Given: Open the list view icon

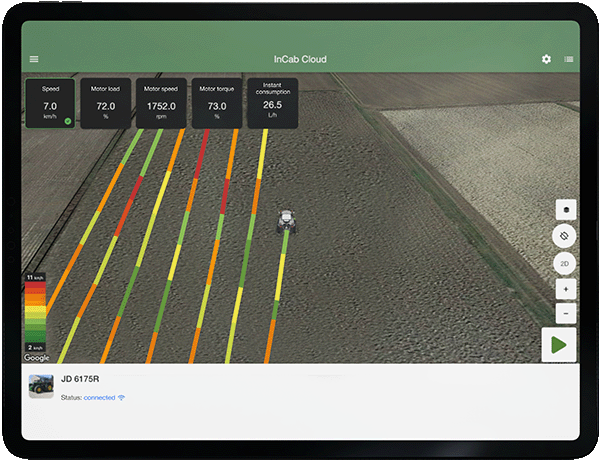Looking at the screenshot, I should (x=569, y=59).
